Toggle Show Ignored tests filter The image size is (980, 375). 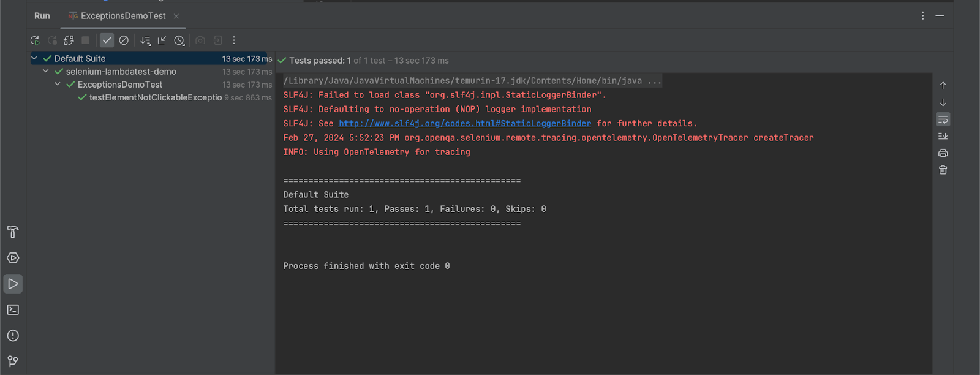point(124,40)
